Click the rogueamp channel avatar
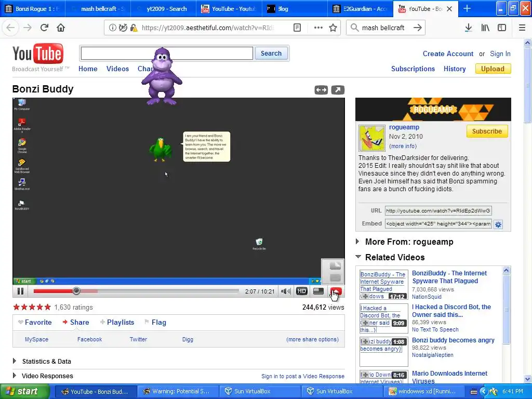532x399 pixels. click(x=372, y=138)
